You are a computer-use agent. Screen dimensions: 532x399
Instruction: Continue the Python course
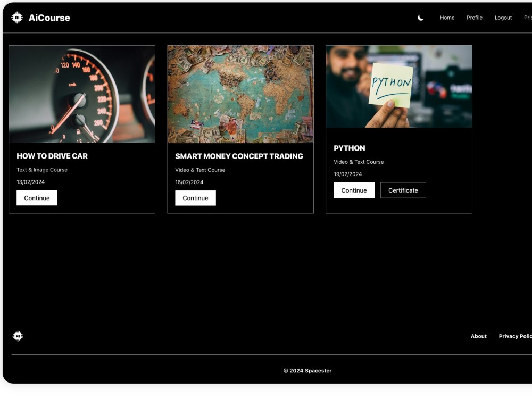pyautogui.click(x=354, y=190)
